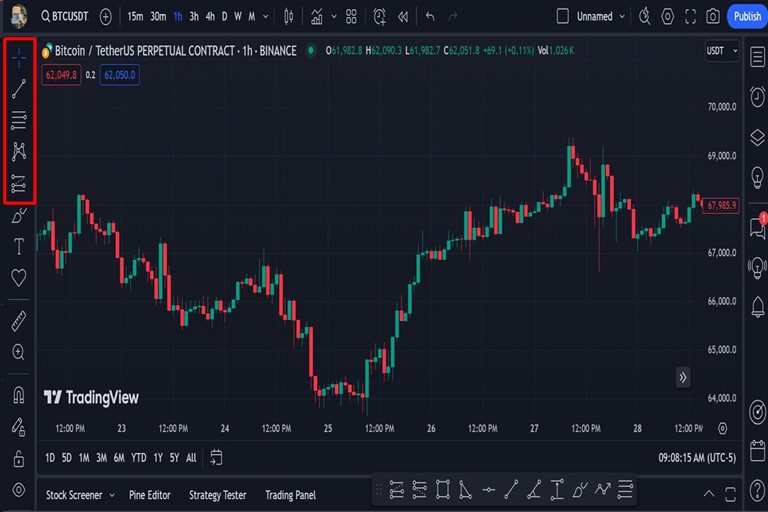Open chats panel with notification badge
Image resolution: width=768 pixels, height=512 pixels.
757,226
